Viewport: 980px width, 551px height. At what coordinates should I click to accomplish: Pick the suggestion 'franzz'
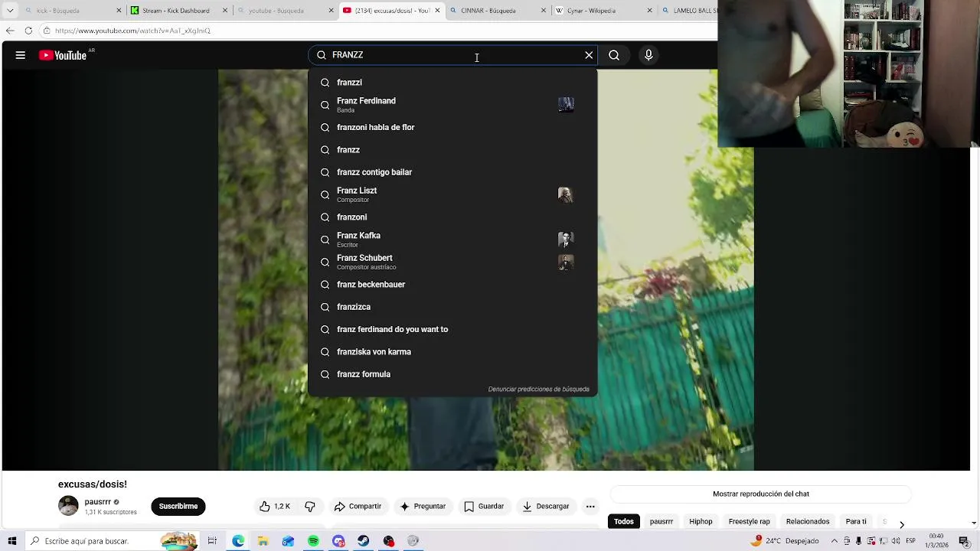coord(452,150)
